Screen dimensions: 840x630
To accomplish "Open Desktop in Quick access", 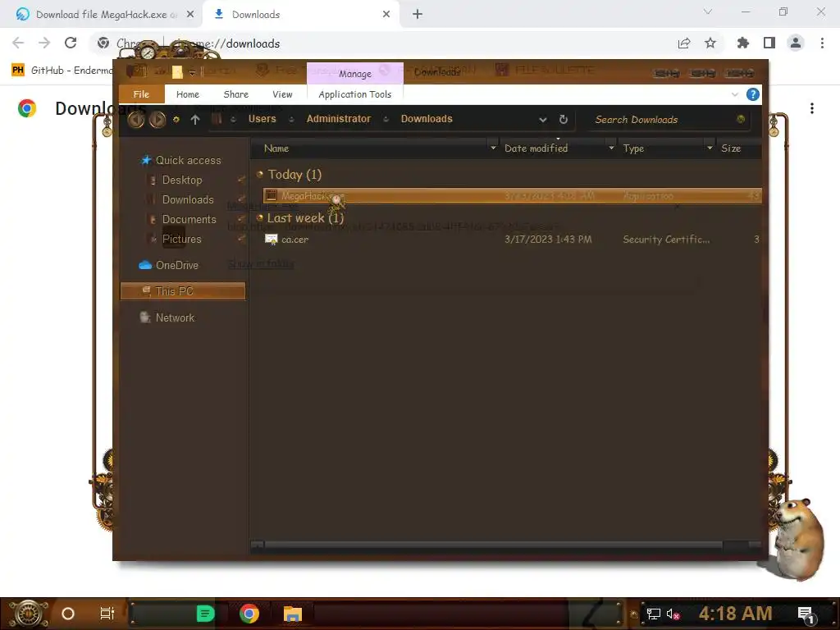I will point(182,180).
